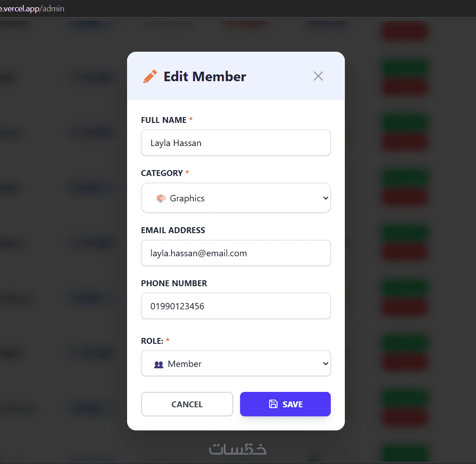Click the palette icon next to Graphics
476x464 pixels.
(161, 198)
